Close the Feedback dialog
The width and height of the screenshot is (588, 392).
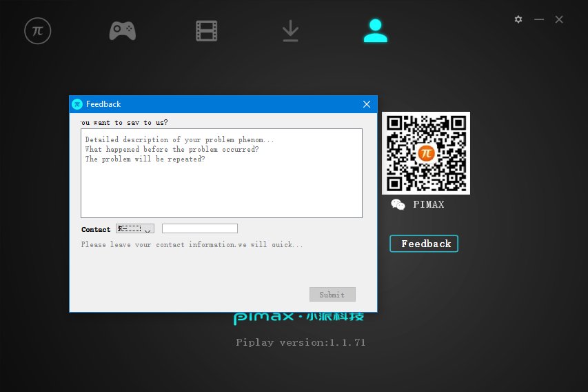tap(366, 104)
